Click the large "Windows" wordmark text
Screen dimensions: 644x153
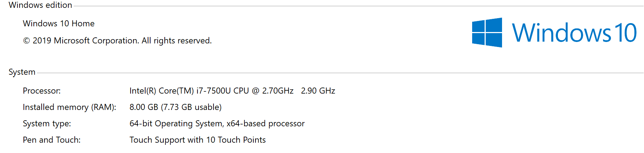tap(561, 33)
